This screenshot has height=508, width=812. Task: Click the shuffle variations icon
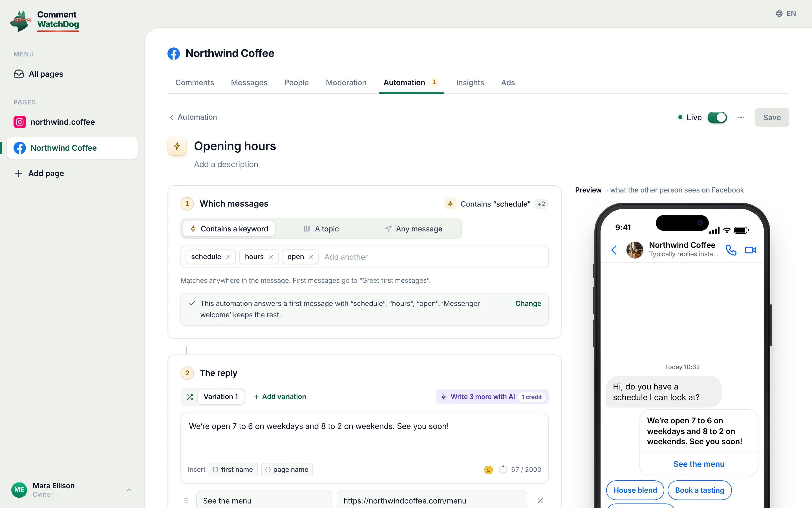[189, 397]
